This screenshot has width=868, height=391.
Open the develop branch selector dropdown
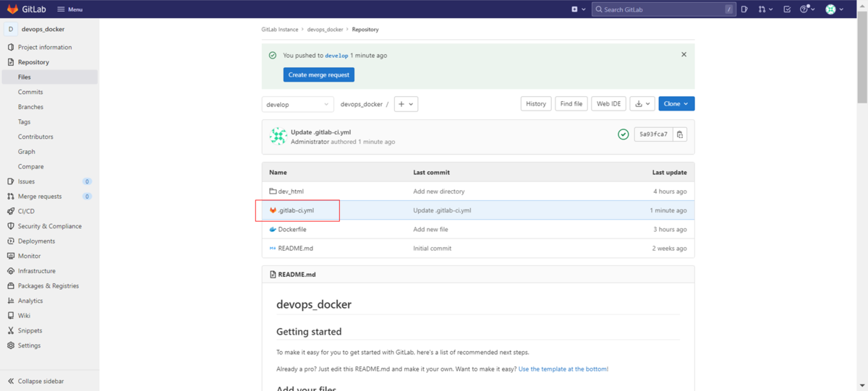(297, 104)
